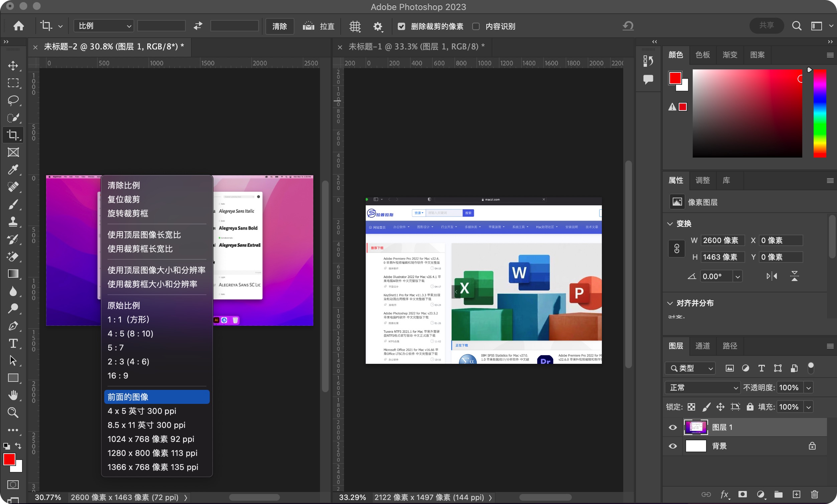Select the Eyedropper tool
This screenshot has width=837, height=504.
tap(13, 169)
